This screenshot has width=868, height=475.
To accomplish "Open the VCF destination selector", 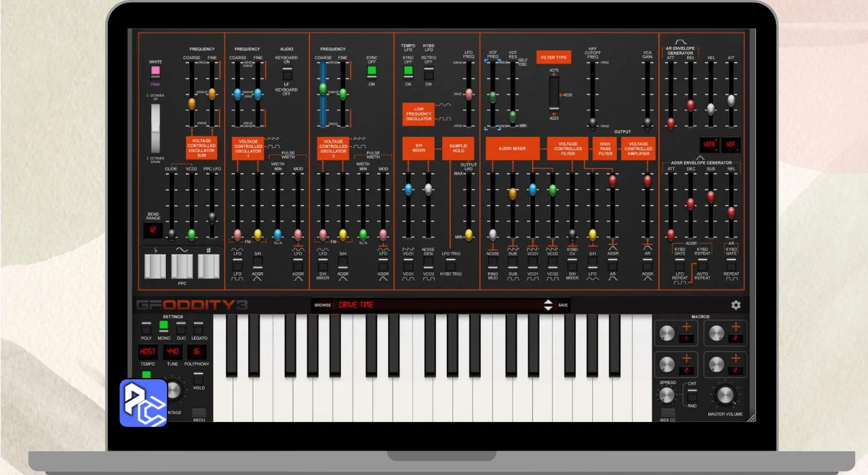I will click(x=731, y=145).
